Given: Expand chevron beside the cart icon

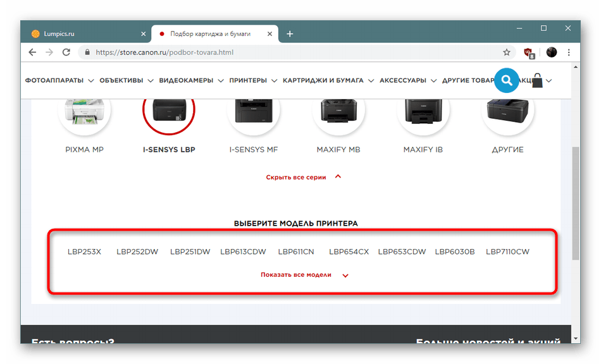Looking at the screenshot, I should click(549, 81).
